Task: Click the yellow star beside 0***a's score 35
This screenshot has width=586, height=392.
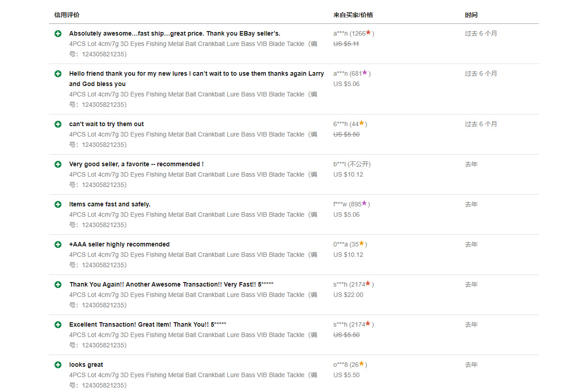Action: pyautogui.click(x=362, y=243)
